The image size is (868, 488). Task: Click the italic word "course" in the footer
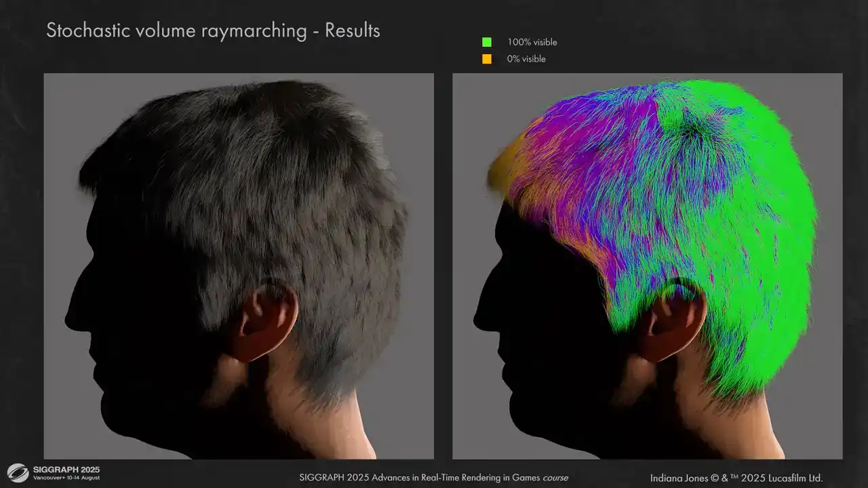coord(555,478)
